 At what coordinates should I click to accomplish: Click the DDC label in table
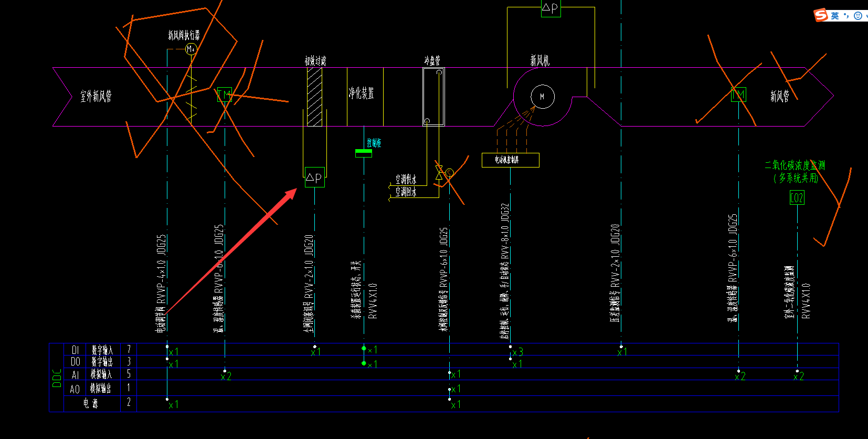click(x=57, y=378)
